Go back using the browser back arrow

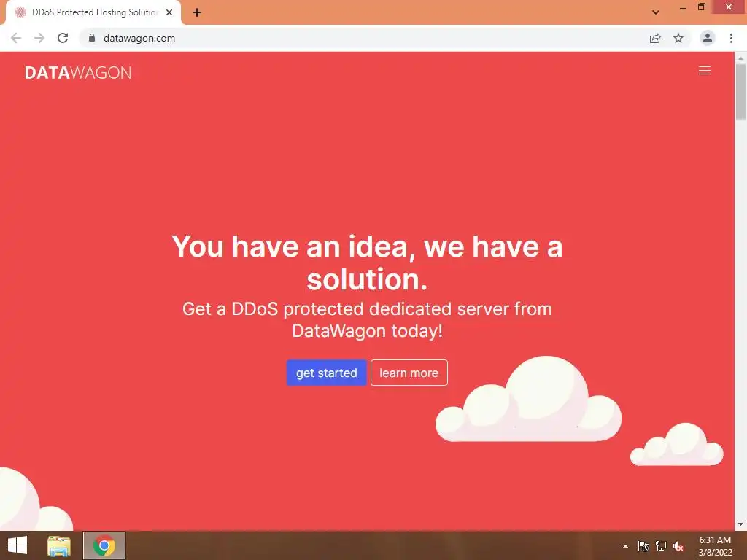click(x=16, y=38)
